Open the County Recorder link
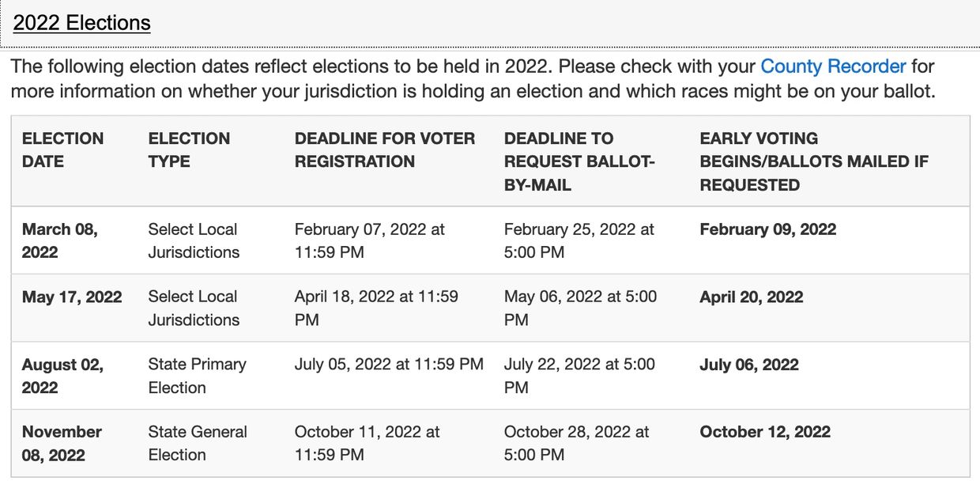 point(833,66)
